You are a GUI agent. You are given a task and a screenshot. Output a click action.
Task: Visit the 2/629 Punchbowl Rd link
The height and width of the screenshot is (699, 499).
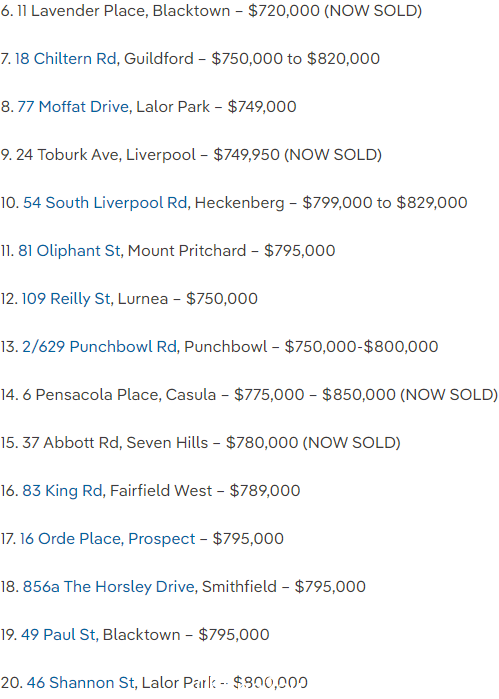(x=99, y=346)
